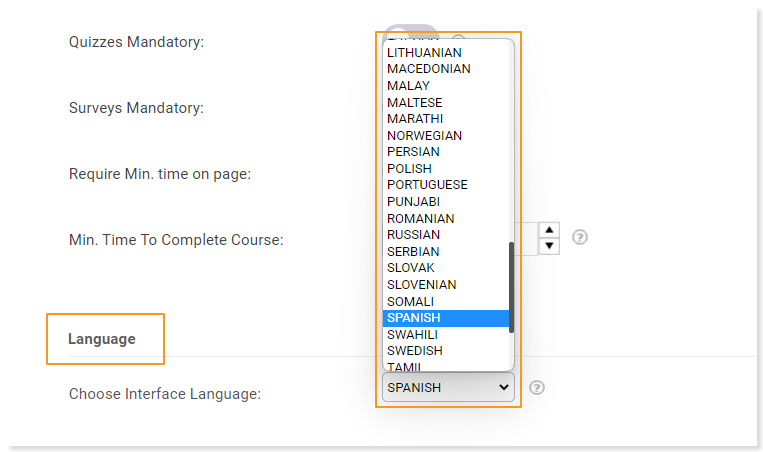The height and width of the screenshot is (452, 763).
Task: Pick MARATHI as the interface language
Action: (446, 119)
